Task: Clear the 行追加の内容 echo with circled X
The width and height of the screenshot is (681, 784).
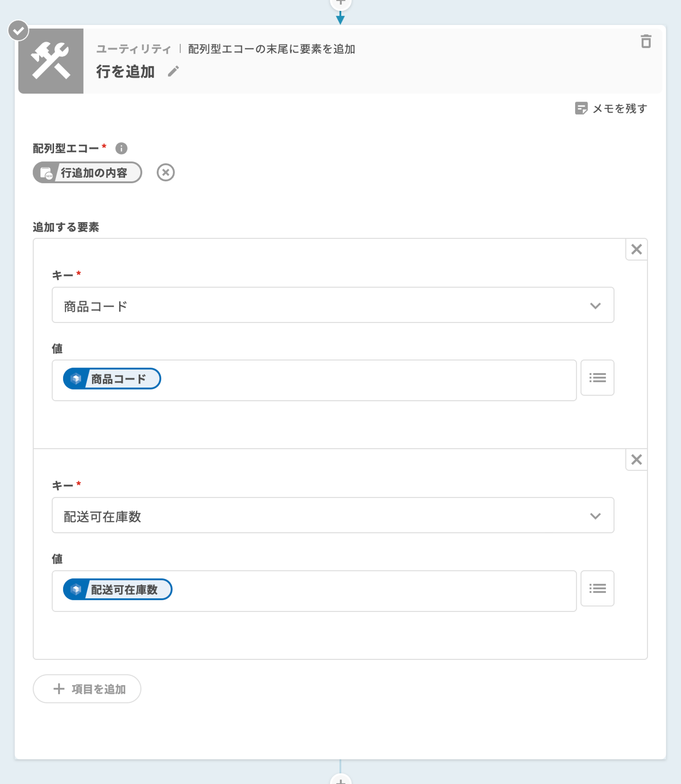Action: (x=166, y=172)
